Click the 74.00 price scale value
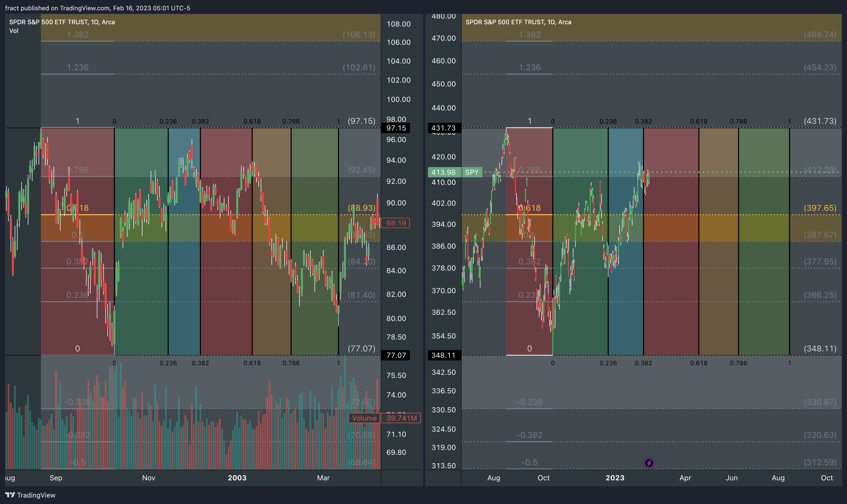The height and width of the screenshot is (504, 847). (396, 395)
